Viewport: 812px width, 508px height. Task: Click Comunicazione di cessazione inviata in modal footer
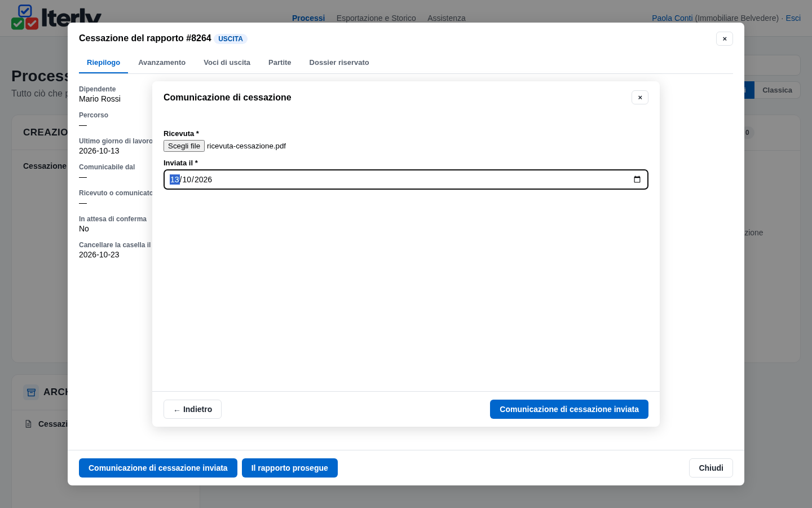158,468
